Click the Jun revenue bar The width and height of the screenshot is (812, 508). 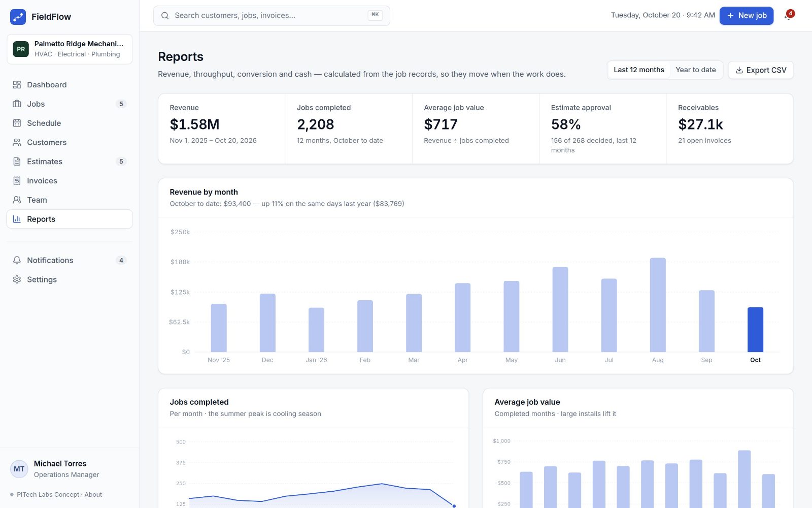pos(560,309)
